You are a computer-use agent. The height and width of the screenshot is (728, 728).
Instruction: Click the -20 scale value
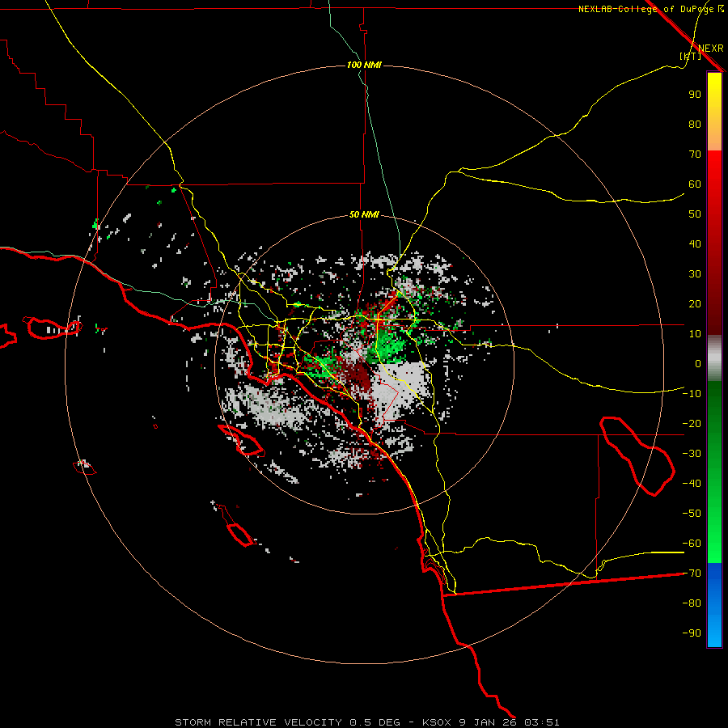coord(692,423)
